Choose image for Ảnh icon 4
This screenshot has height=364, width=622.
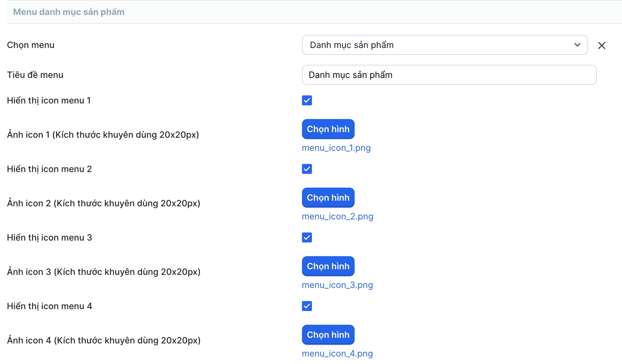coord(328,335)
